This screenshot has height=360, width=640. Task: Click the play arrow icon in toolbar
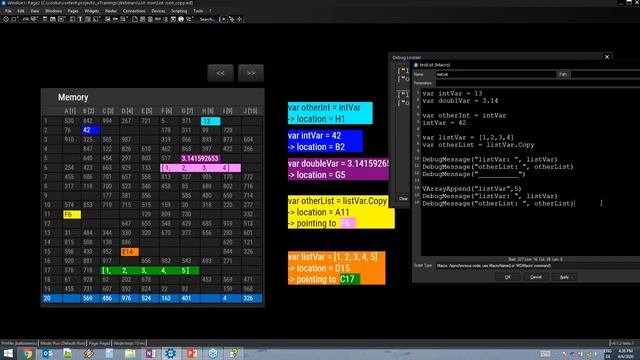223,19
